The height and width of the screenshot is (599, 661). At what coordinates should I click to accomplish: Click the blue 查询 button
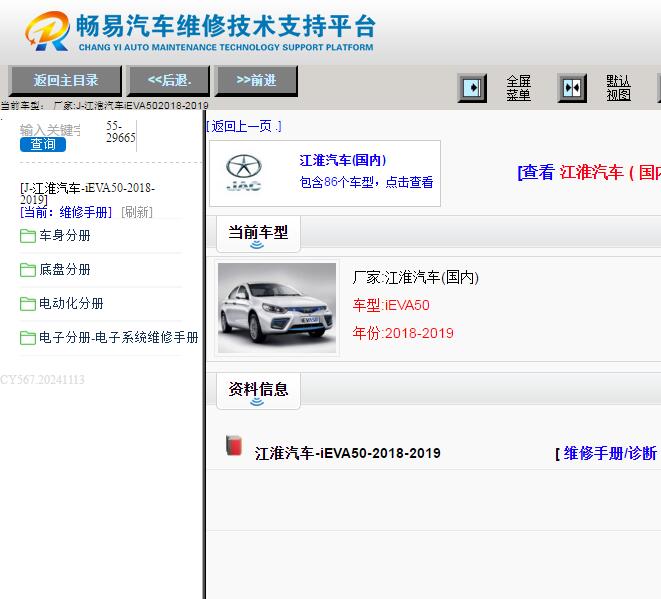click(43, 145)
